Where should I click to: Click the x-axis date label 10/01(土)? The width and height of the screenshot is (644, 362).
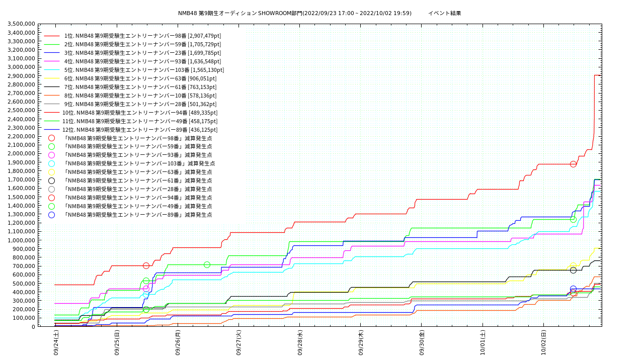point(482,342)
